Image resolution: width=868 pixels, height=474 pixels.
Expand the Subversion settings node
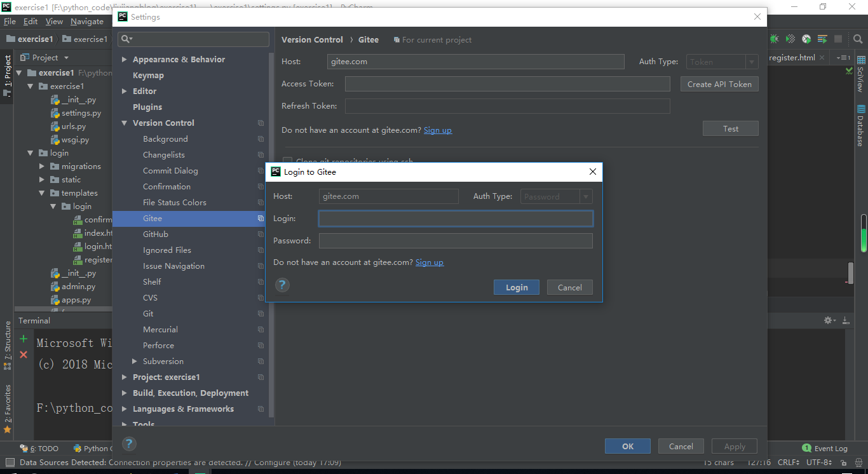134,362
